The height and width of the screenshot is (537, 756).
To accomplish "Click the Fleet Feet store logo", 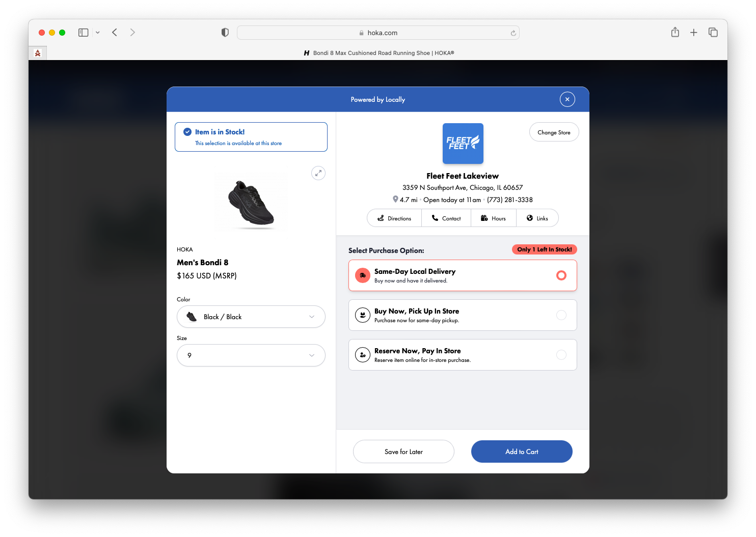I will 463,144.
